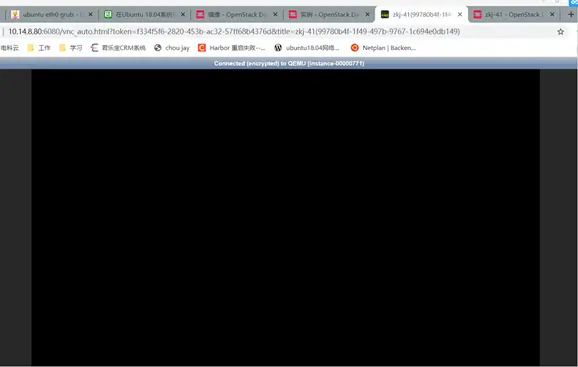This screenshot has height=367, width=578.
Task: Close the '实例 - OpenStack' tab
Action: pos(368,14)
